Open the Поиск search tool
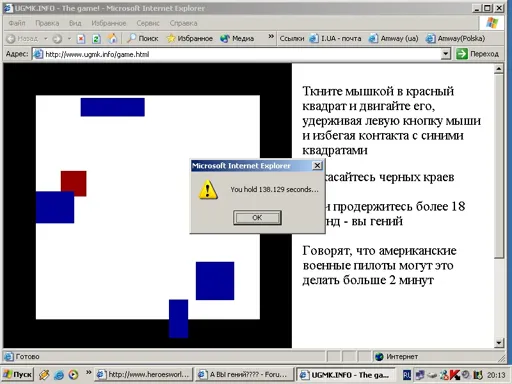512x384 pixels. (x=143, y=39)
